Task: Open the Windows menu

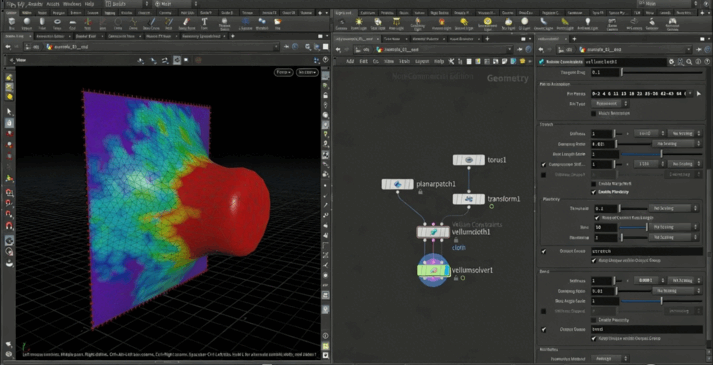Action: click(72, 4)
